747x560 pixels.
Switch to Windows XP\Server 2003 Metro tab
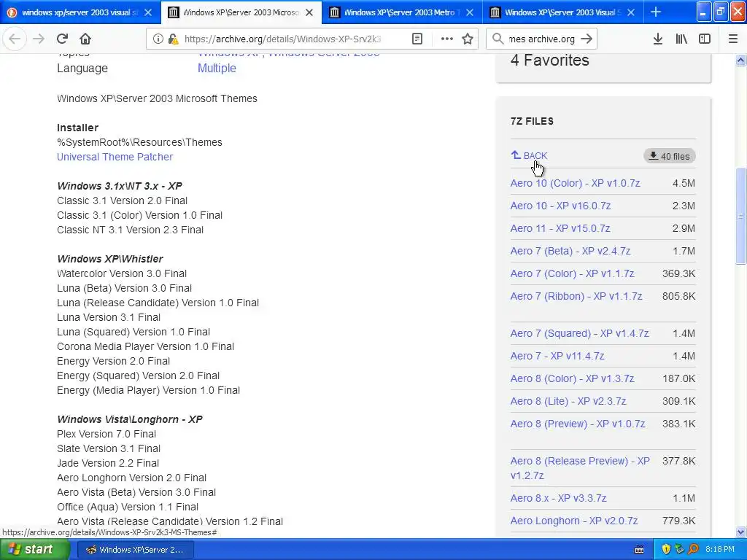[x=402, y=12]
